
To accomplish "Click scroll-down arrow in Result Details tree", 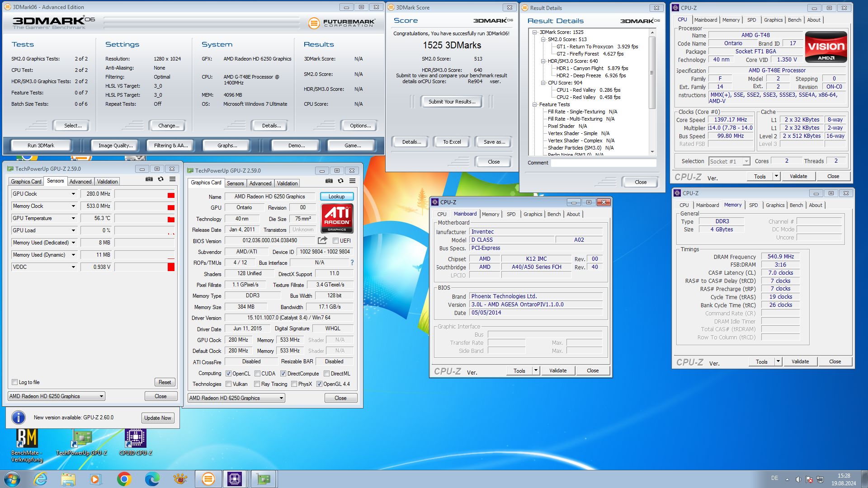I will pyautogui.click(x=652, y=152).
